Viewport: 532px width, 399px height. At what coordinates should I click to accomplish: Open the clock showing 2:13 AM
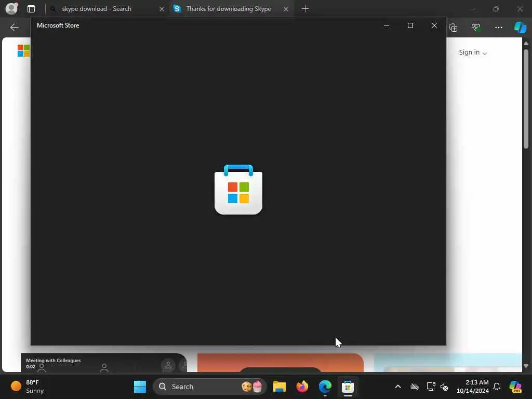pyautogui.click(x=473, y=387)
